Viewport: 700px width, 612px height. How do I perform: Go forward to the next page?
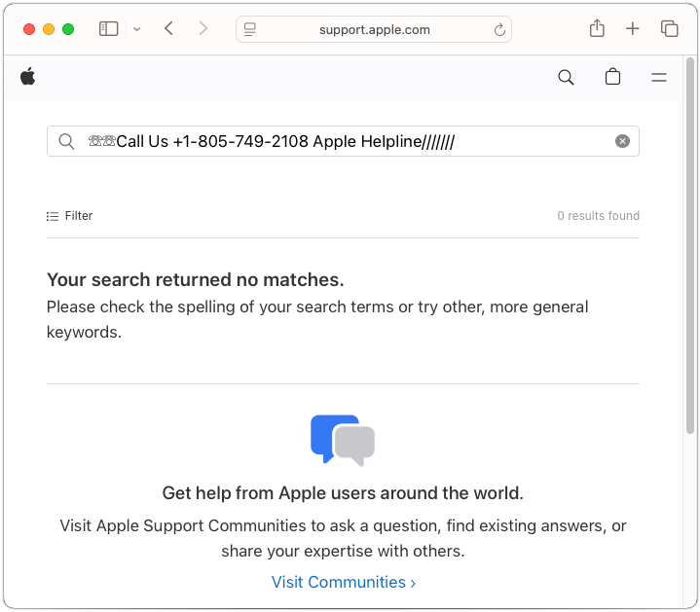203,29
